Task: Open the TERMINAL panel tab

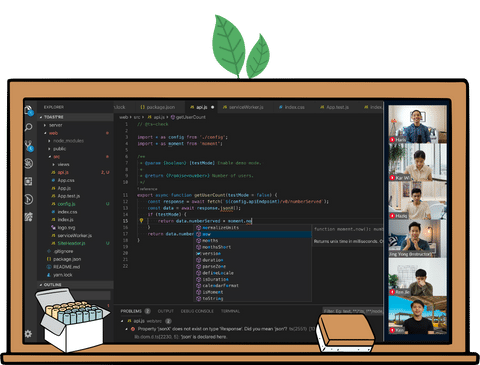Action: point(230,311)
